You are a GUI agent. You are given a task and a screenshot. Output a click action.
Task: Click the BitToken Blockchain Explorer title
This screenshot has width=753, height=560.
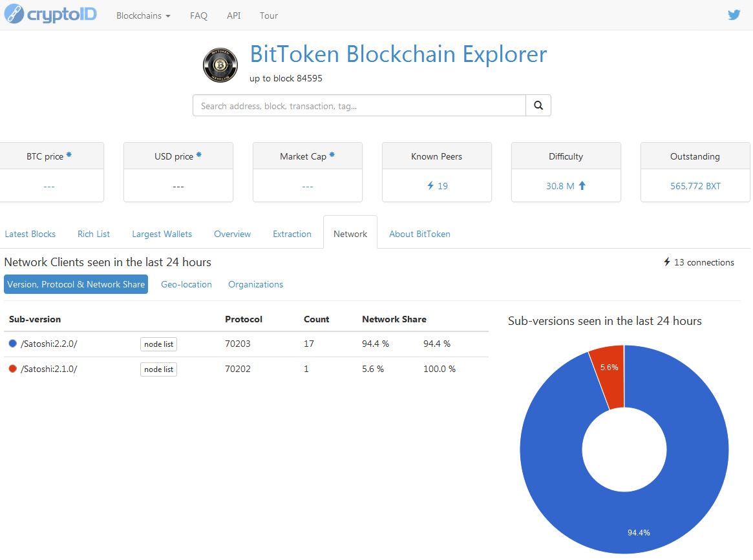[398, 54]
